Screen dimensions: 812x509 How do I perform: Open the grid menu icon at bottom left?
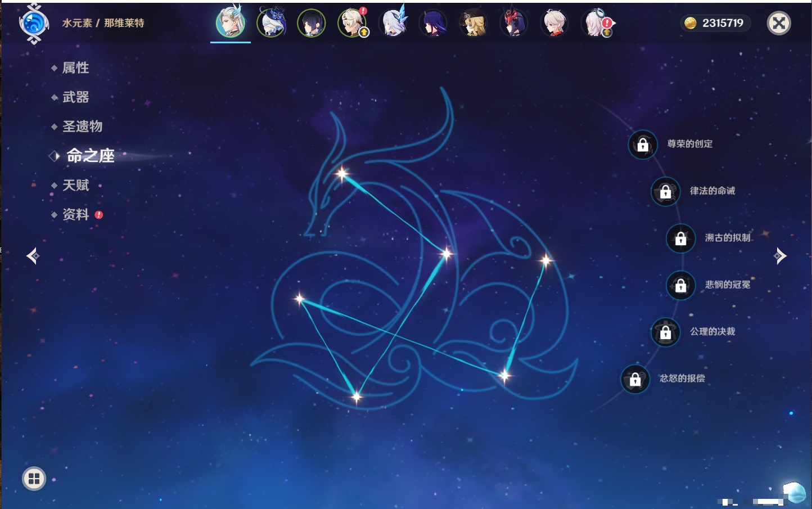(34, 479)
